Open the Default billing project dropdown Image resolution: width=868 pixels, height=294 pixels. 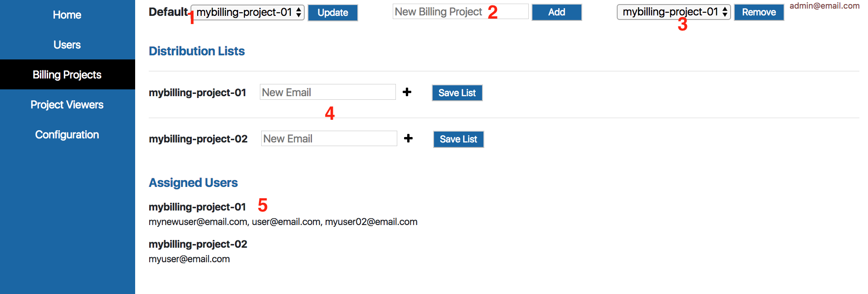pyautogui.click(x=248, y=12)
